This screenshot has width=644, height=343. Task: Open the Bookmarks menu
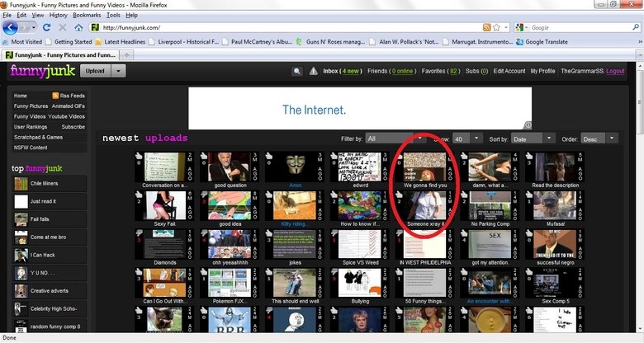85,15
